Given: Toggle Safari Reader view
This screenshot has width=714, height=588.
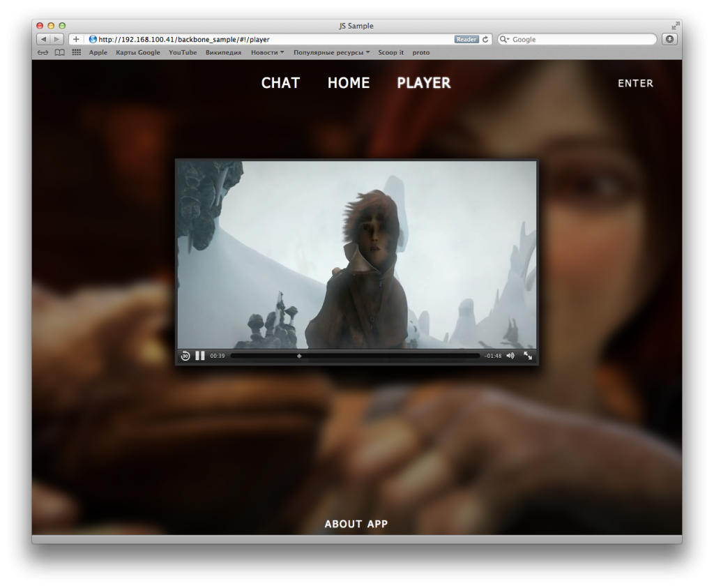Looking at the screenshot, I should [466, 40].
